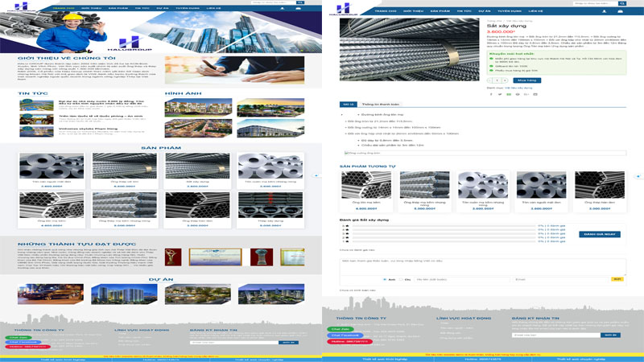Click the 'Mua hàng' buy button
This screenshot has width=644, height=362.
click(527, 80)
